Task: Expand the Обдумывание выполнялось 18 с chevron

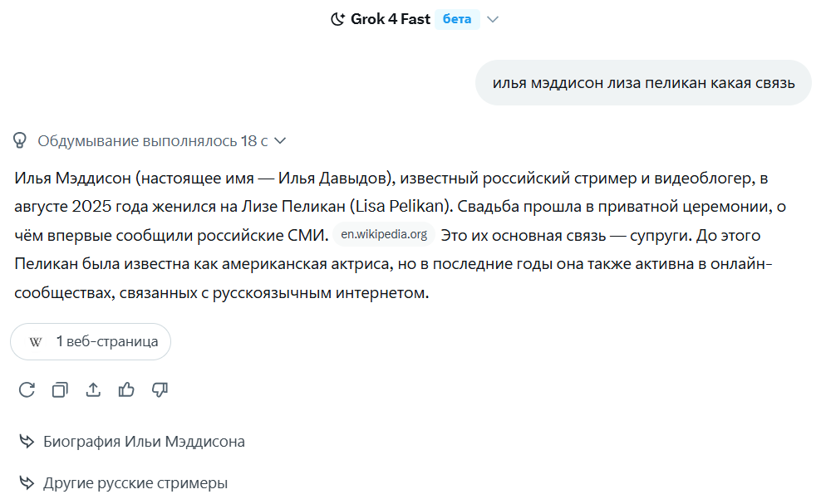Action: (x=280, y=141)
